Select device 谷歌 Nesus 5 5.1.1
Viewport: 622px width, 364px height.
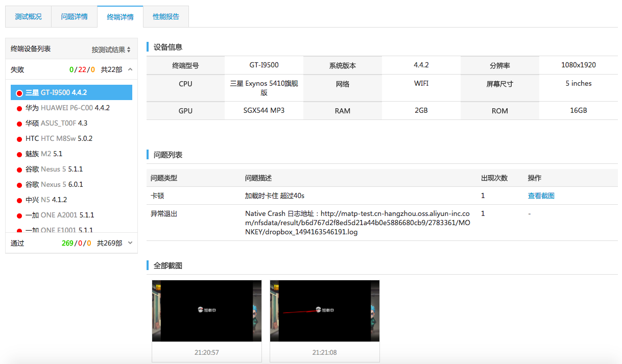(71, 169)
